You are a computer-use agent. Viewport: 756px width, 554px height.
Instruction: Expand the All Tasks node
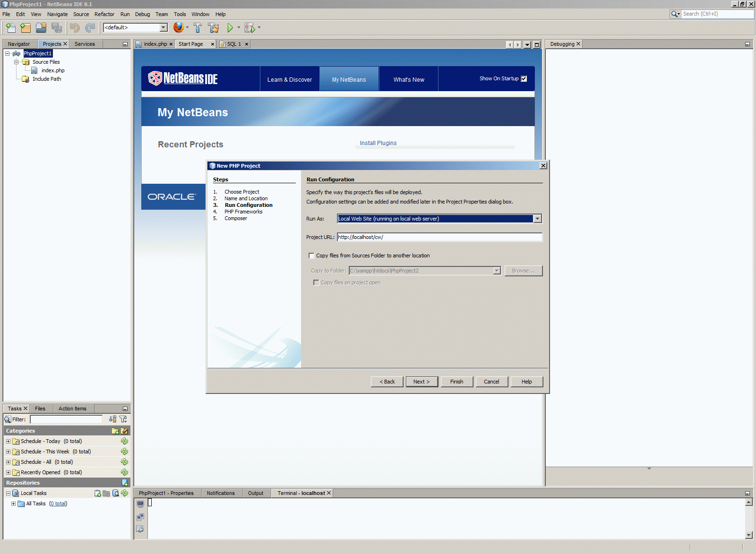13,503
